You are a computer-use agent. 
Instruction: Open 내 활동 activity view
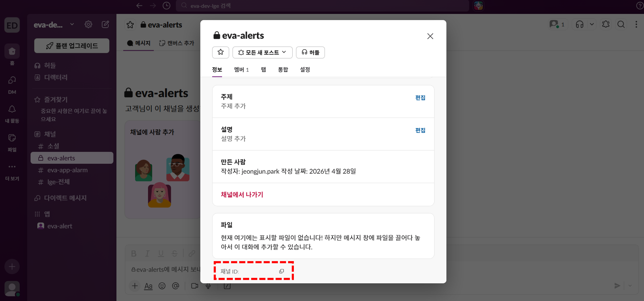tap(12, 114)
